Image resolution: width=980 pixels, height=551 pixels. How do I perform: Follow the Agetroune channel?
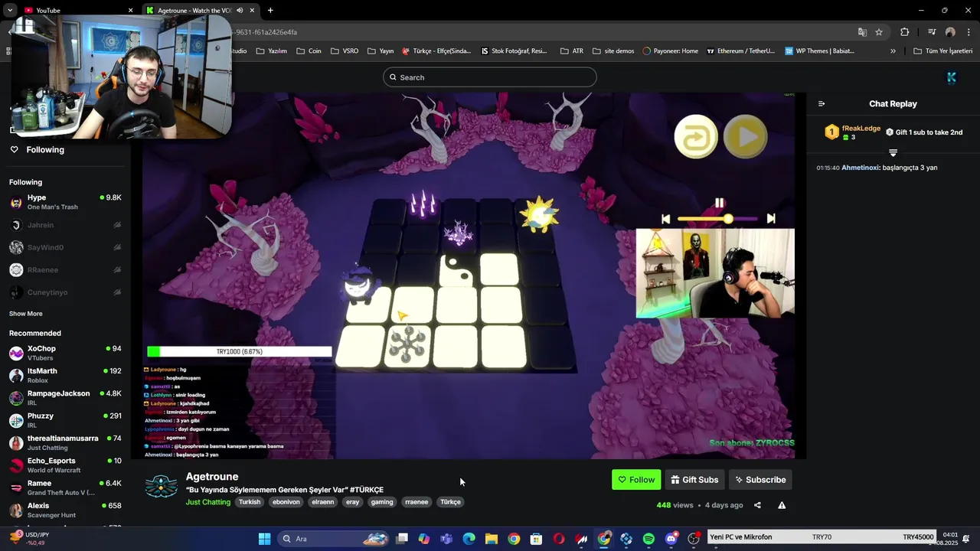(636, 480)
